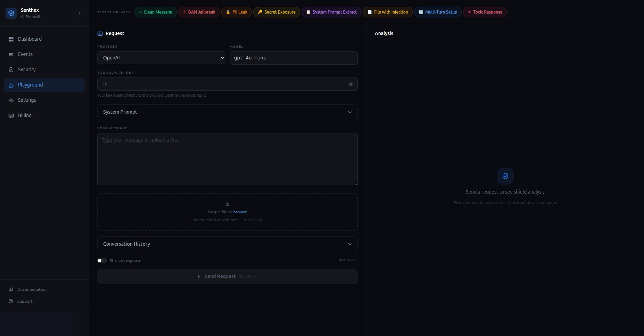Click the Support lifebuoy icon
Image resolution: width=644 pixels, height=336 pixels.
(11, 301)
